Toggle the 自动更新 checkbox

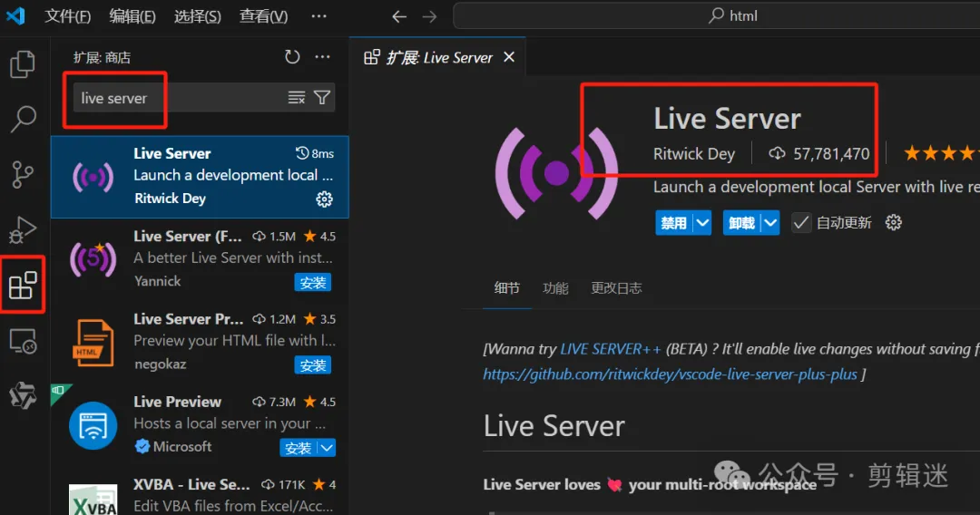[x=800, y=222]
